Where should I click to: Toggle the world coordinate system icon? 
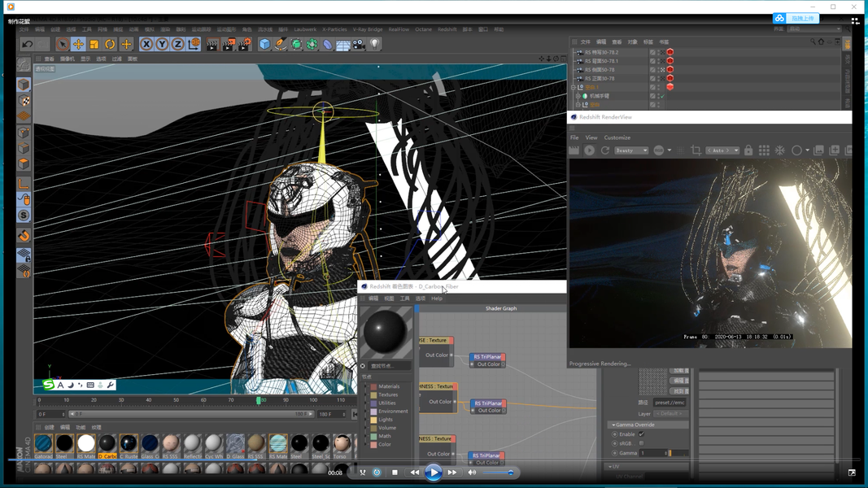(194, 44)
